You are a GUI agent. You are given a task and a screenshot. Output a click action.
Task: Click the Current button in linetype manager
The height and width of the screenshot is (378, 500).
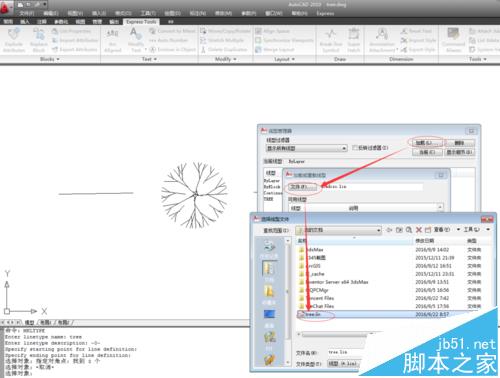click(427, 152)
